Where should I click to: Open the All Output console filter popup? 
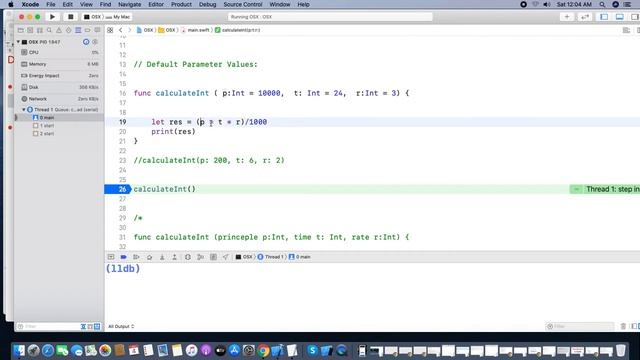[x=121, y=326]
